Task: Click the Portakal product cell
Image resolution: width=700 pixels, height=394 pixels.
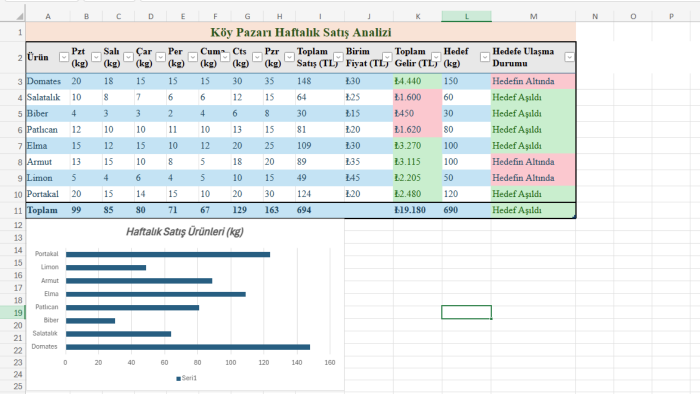Action: (48, 194)
